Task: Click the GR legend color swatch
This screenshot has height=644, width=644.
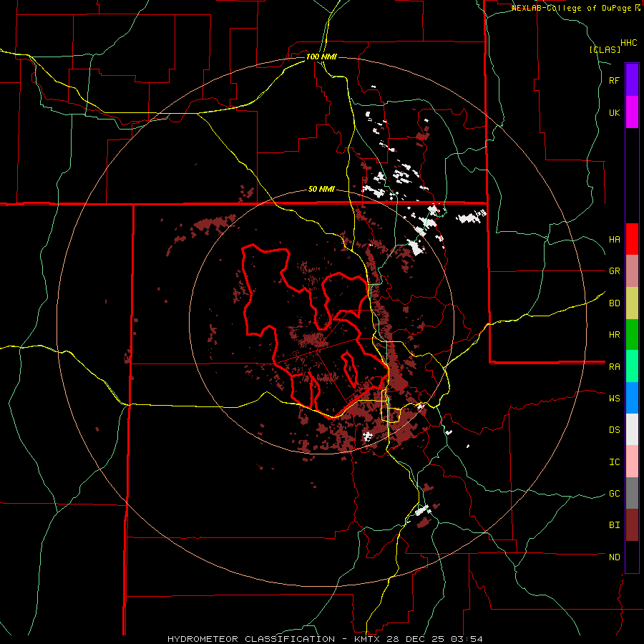Action: pyautogui.click(x=632, y=271)
